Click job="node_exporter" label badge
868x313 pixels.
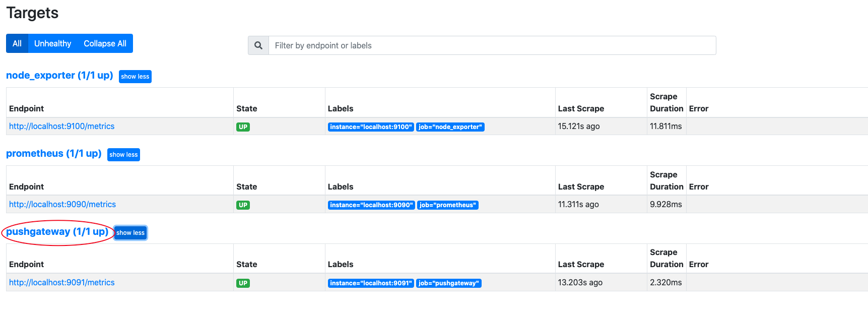coord(450,127)
